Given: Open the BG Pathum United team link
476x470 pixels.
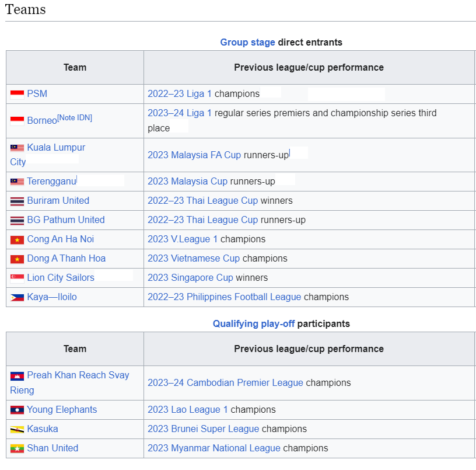Looking at the screenshot, I should tap(66, 220).
